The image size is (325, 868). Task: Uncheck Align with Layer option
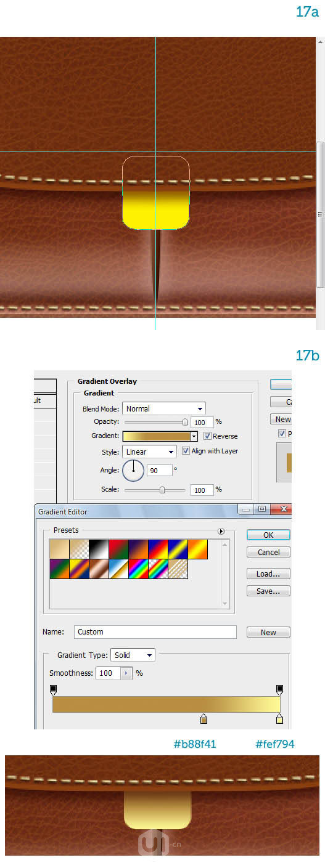coord(186,451)
